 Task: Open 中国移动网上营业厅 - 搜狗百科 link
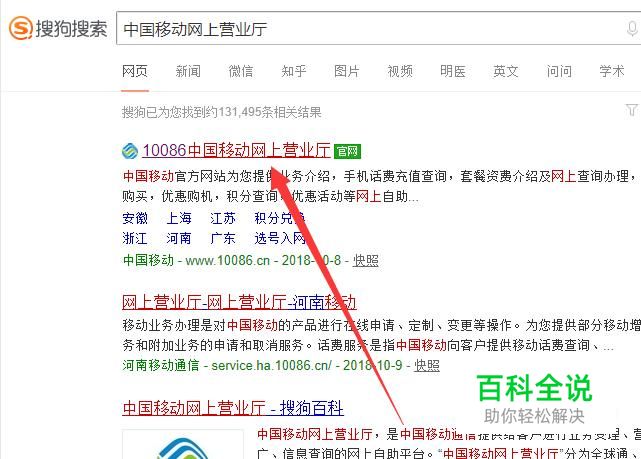233,408
